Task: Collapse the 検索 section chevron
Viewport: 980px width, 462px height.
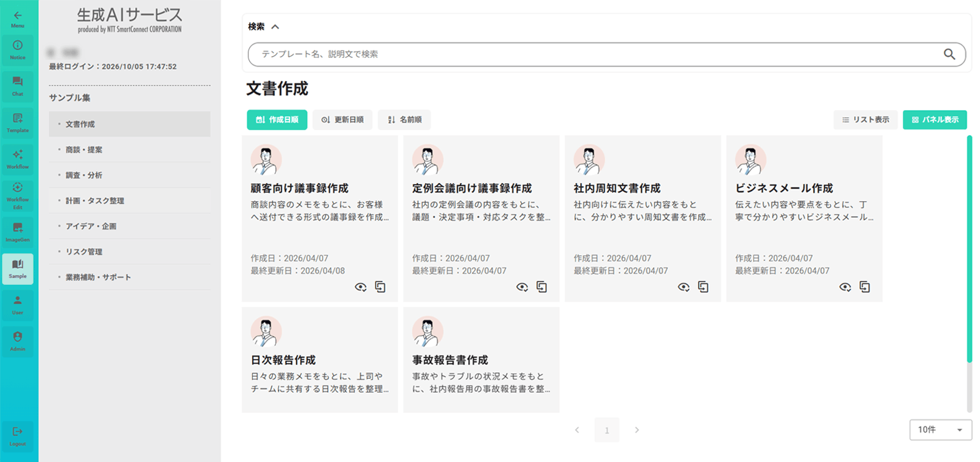Action: (x=275, y=27)
